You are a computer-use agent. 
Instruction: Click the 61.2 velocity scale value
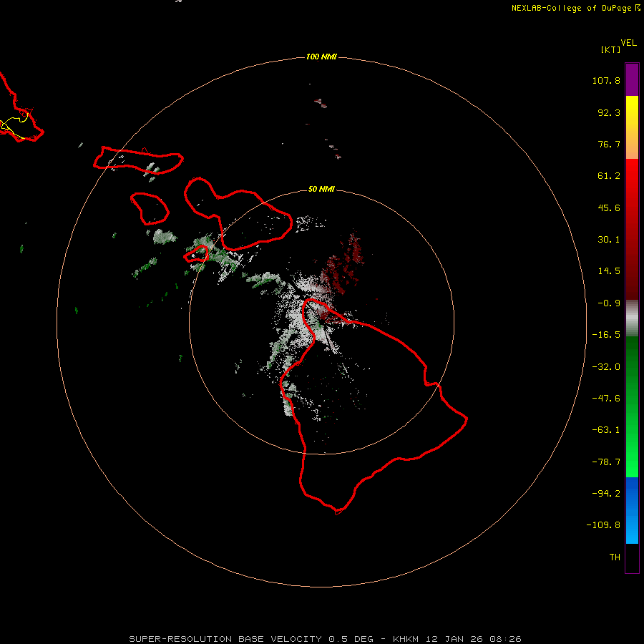(x=609, y=176)
